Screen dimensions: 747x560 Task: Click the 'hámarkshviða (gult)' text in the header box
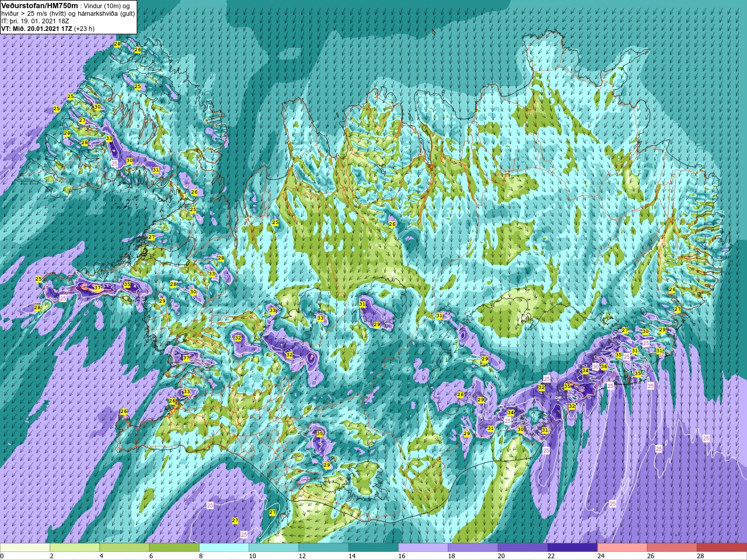coord(104,13)
